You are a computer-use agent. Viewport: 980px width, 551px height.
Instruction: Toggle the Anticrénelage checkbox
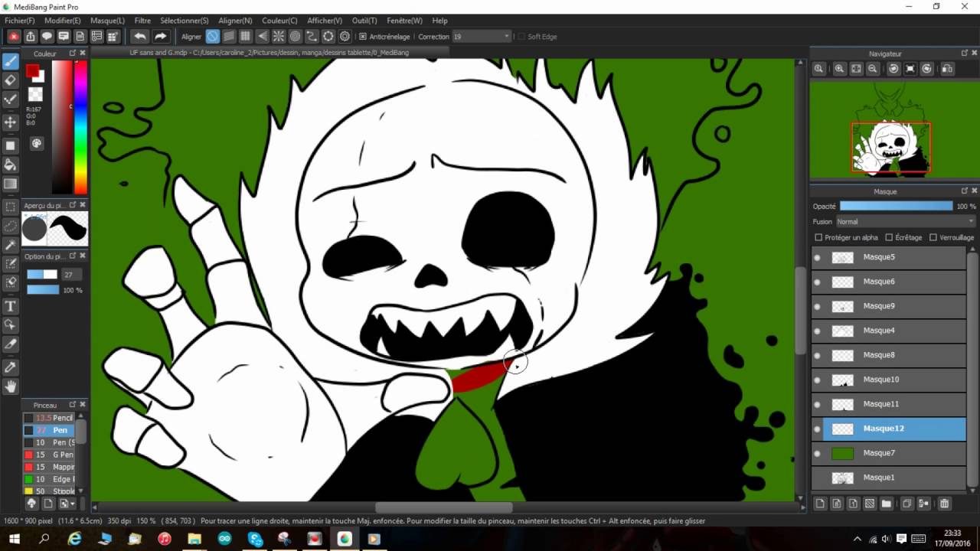362,37
